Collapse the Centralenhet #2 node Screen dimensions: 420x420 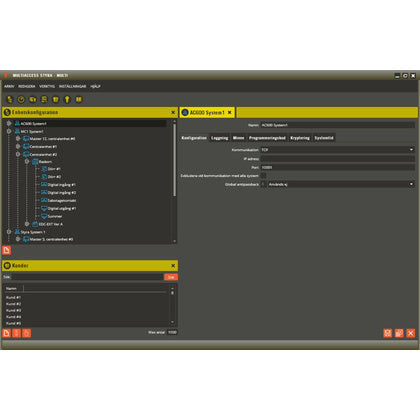coord(18,154)
